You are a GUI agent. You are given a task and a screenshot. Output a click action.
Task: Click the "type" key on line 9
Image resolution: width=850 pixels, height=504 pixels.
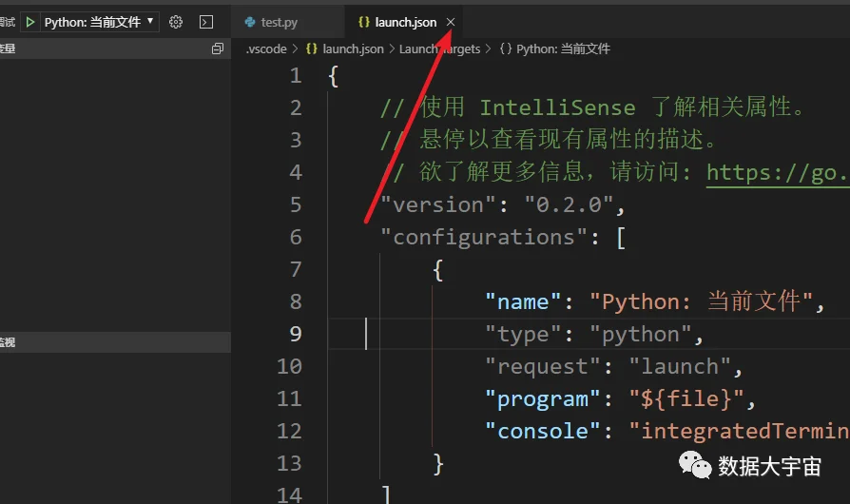[x=523, y=335]
